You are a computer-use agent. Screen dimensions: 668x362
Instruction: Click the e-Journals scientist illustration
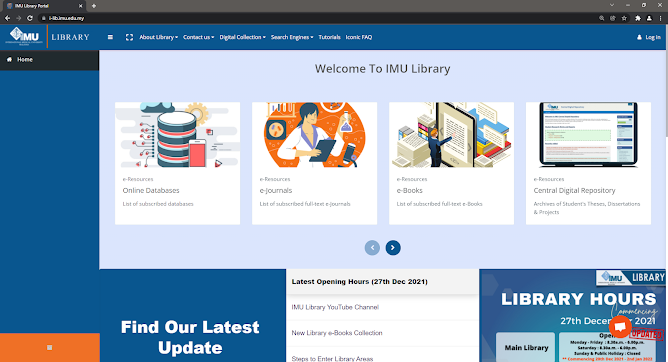point(314,135)
